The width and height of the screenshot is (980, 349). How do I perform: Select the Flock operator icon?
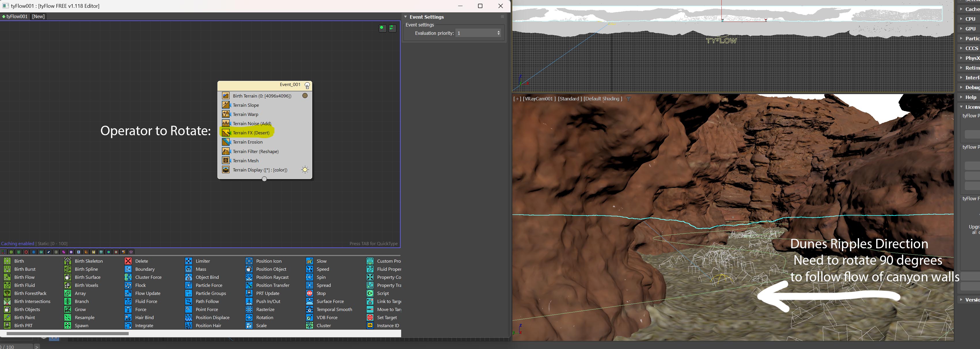coord(128,285)
